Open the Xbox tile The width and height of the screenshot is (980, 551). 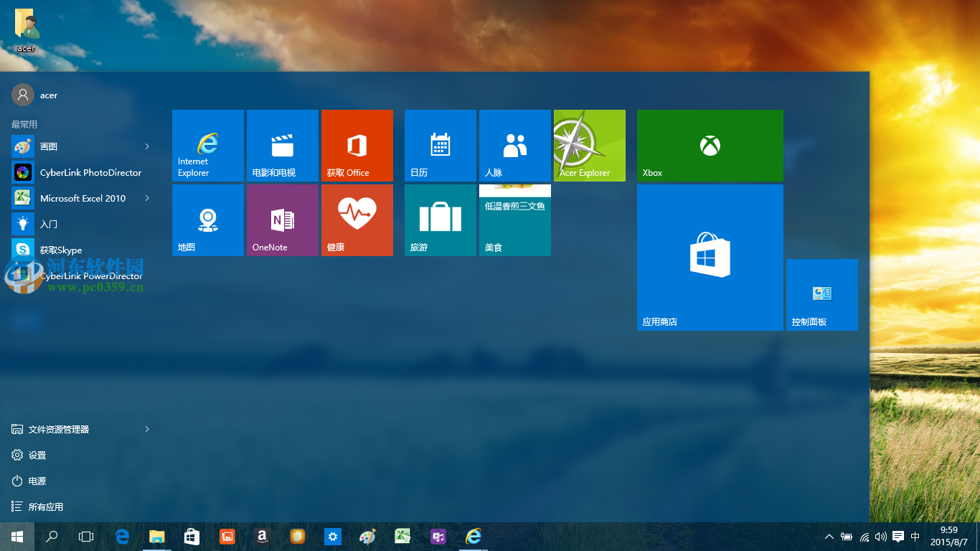709,146
